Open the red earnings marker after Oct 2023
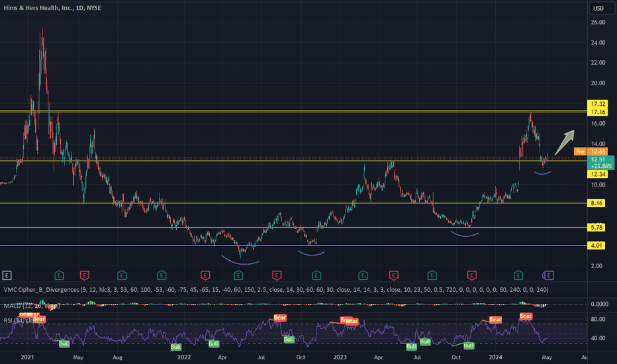The height and width of the screenshot is (364, 617). [472, 275]
